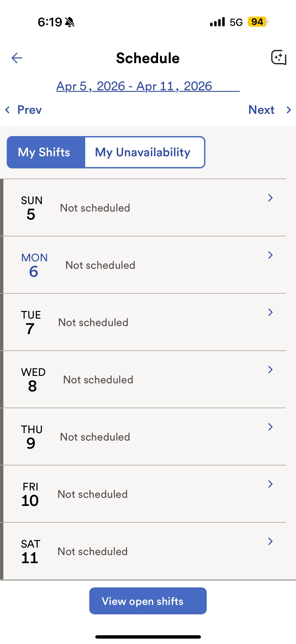Viewport: 296px width, 644px height.
Task: Expand Monday 6 shift details chevron
Action: coord(270,255)
